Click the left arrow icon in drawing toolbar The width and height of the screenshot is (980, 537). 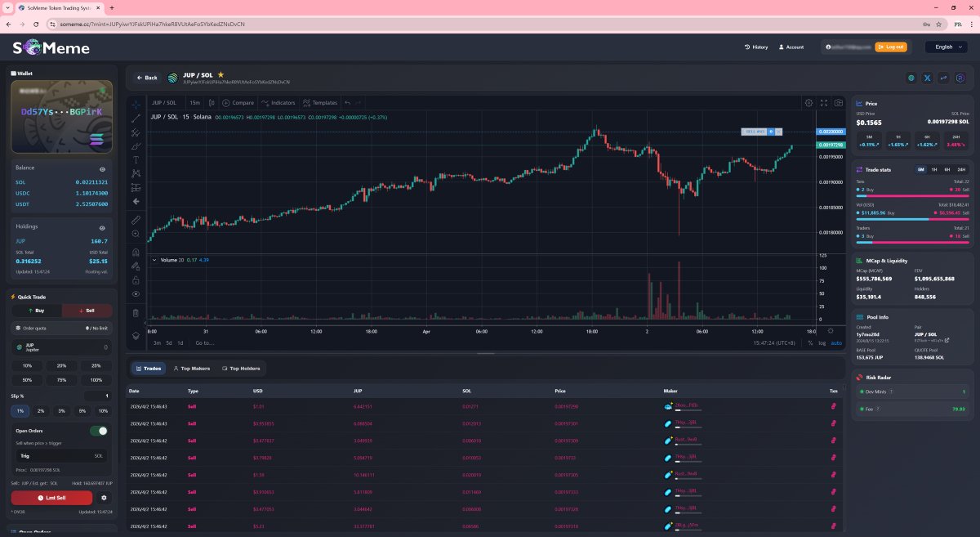136,201
